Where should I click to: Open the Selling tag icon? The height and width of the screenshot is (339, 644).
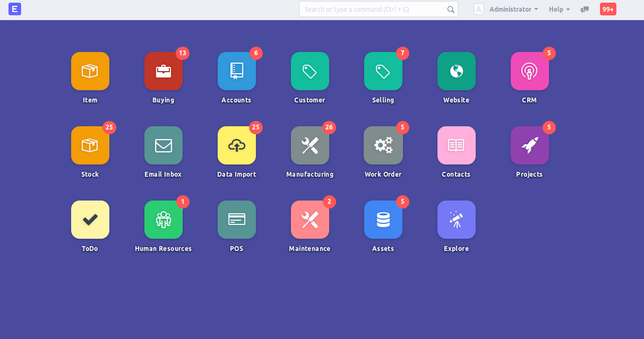point(383,71)
